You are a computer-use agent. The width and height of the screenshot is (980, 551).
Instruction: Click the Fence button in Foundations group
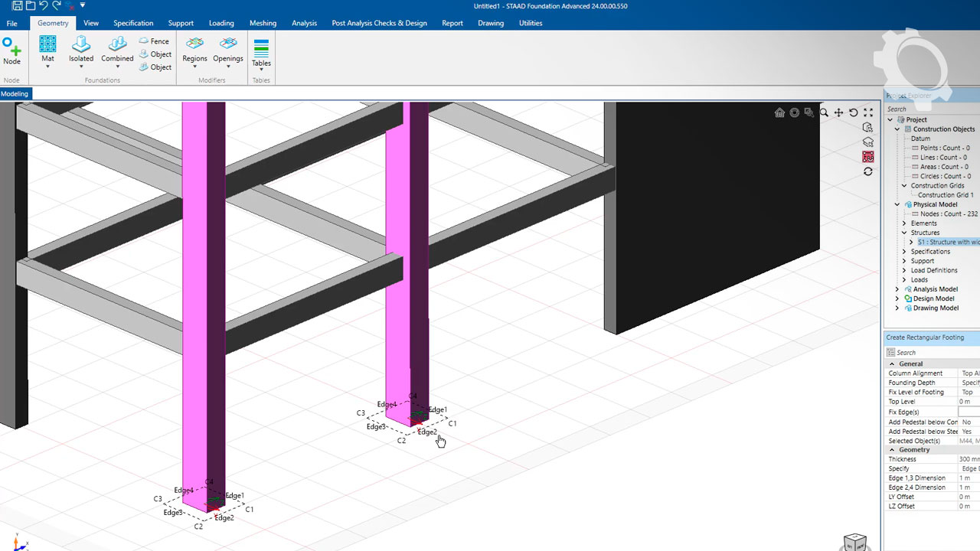click(x=154, y=41)
